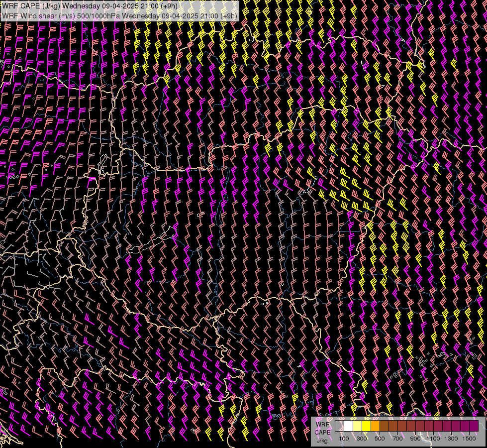
Task: Click the last purple swatch above 1500
Action: (x=474, y=426)
